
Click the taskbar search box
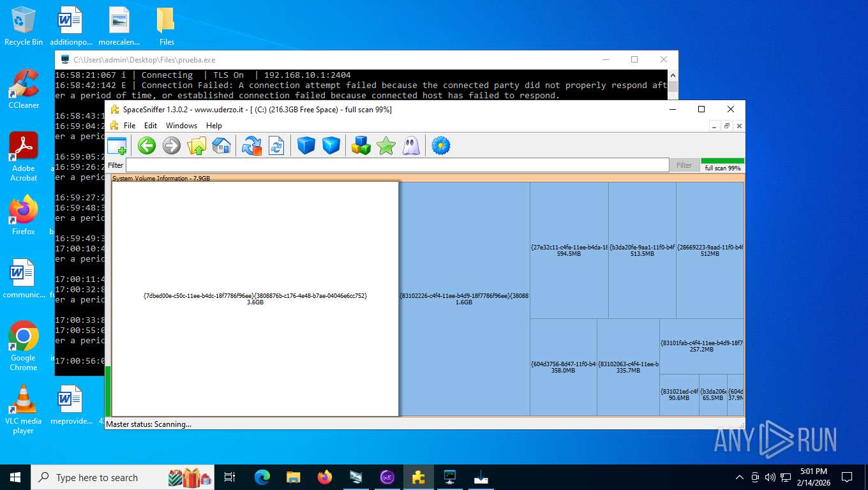coord(122,477)
